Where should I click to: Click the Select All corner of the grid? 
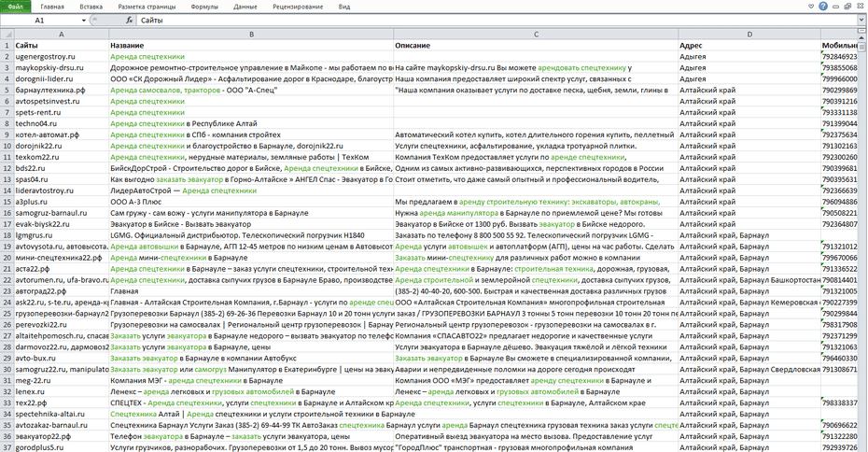tap(7, 34)
